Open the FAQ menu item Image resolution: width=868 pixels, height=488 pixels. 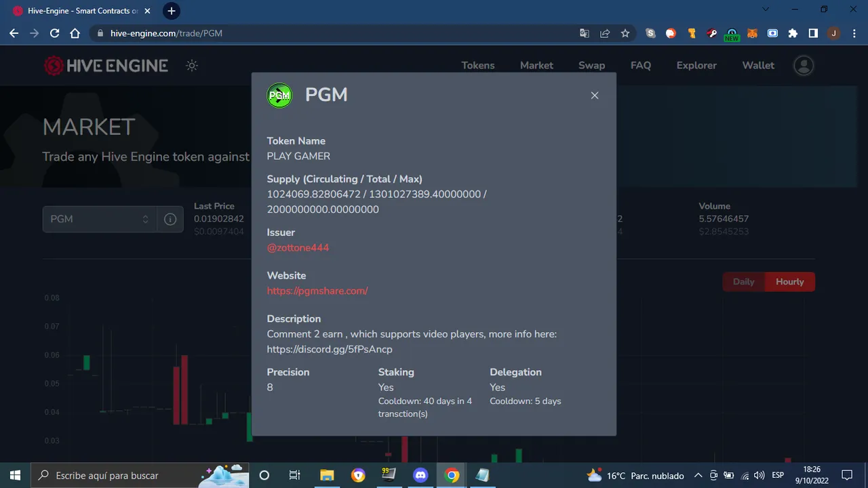coord(641,66)
